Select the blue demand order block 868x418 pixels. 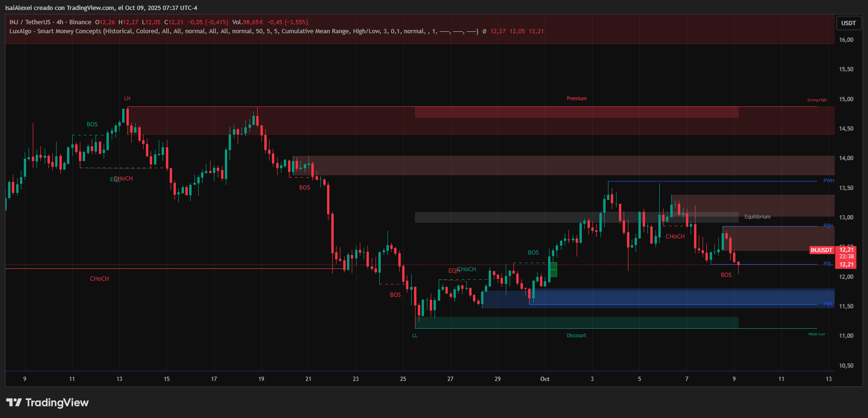pos(665,298)
